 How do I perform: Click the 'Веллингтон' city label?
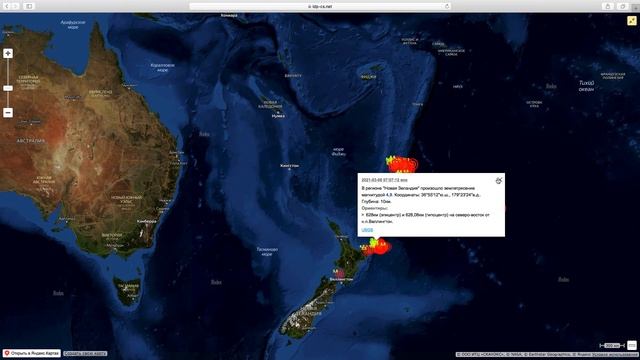tap(341, 280)
